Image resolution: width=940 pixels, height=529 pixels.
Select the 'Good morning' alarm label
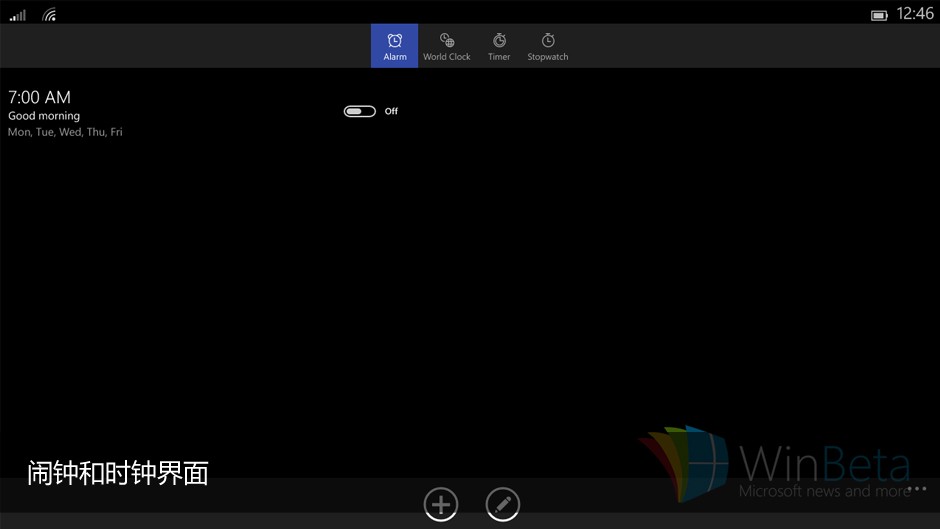pos(44,116)
